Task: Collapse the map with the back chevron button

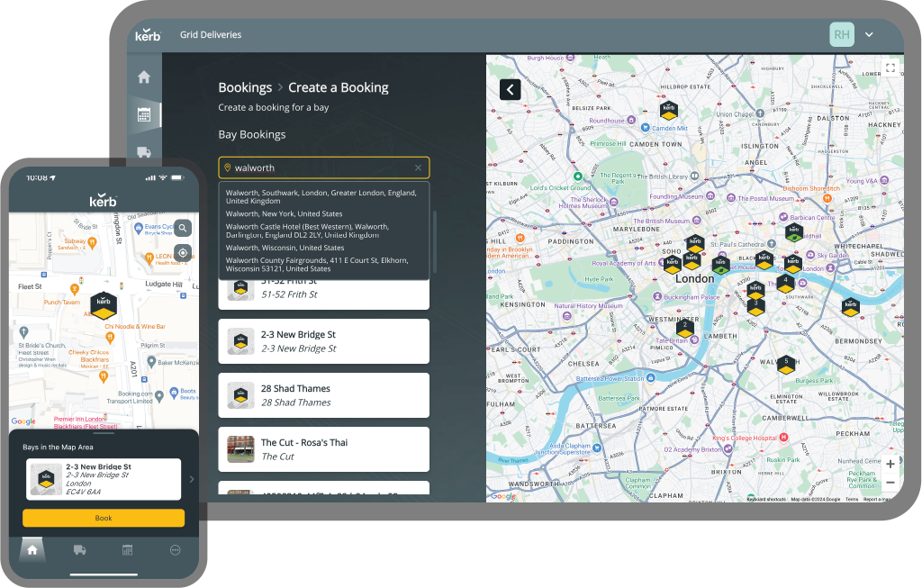Action: (x=510, y=89)
